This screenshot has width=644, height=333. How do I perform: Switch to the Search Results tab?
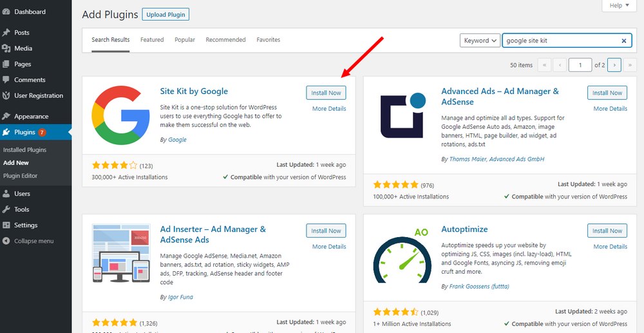[111, 40]
